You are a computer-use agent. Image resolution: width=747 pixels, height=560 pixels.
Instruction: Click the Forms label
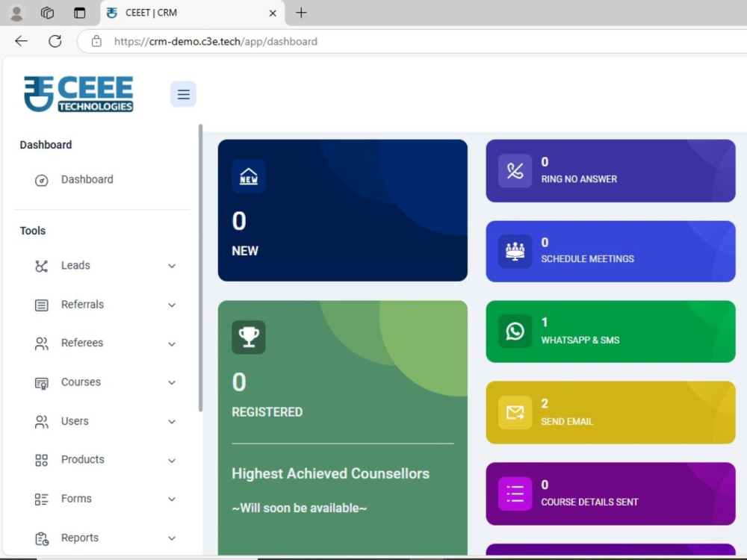(76, 499)
